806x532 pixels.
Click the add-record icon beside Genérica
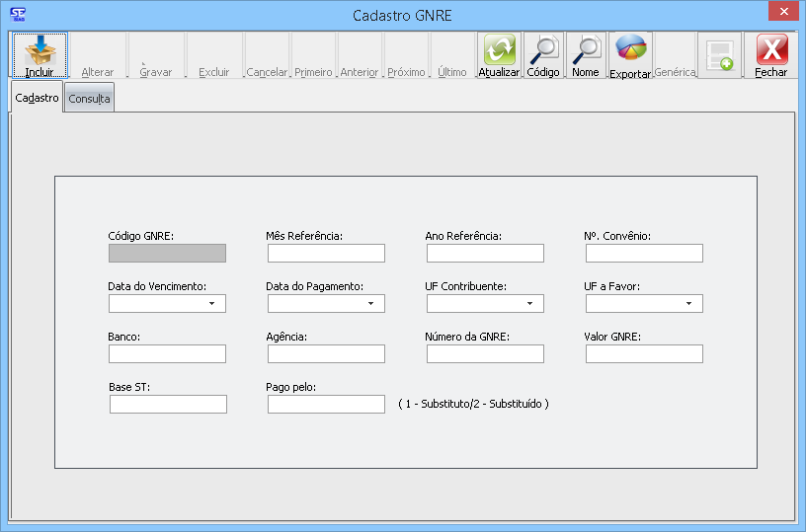(720, 55)
